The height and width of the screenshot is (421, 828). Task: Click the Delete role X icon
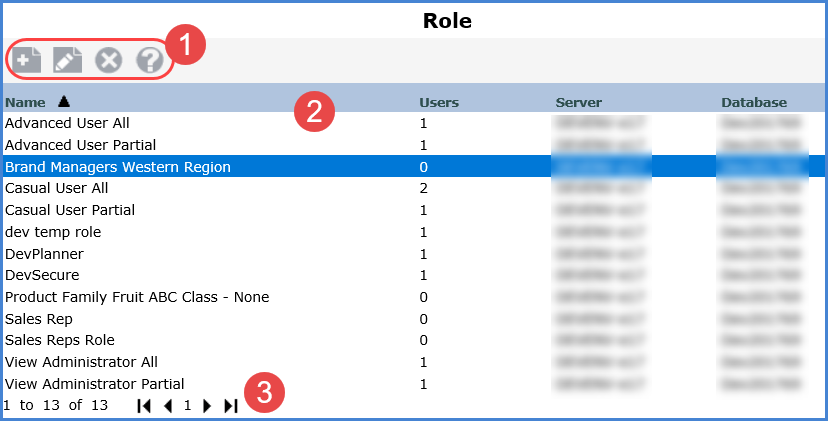[x=108, y=60]
